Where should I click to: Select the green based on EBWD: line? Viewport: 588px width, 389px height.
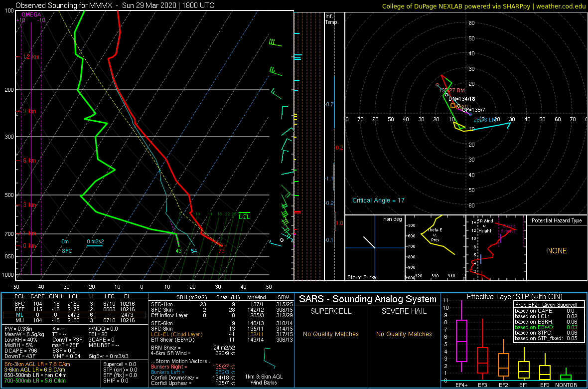coord(547,327)
